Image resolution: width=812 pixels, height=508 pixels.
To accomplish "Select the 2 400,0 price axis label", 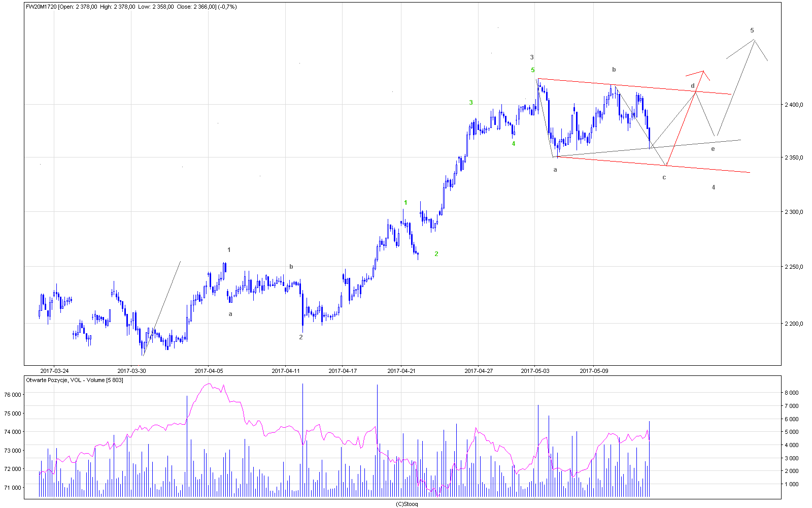I will pyautogui.click(x=794, y=105).
